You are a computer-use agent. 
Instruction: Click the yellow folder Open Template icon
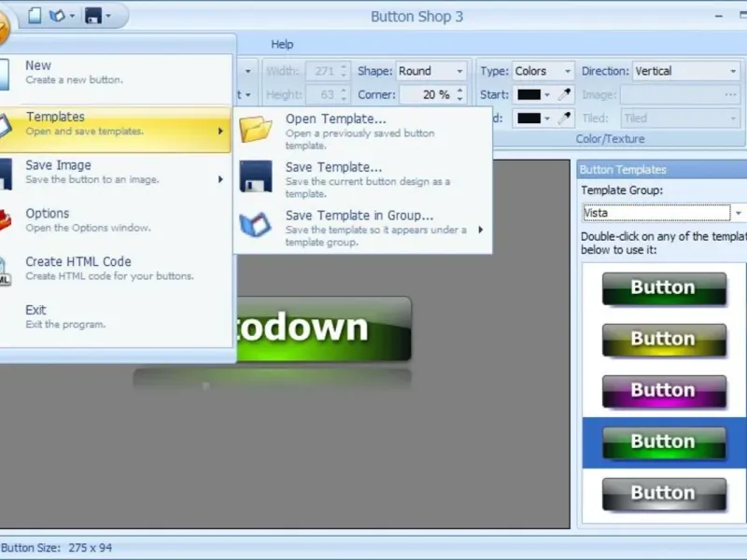(x=256, y=129)
